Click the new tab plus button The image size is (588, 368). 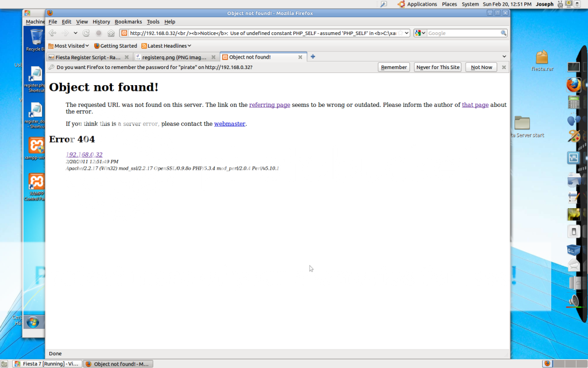(313, 56)
